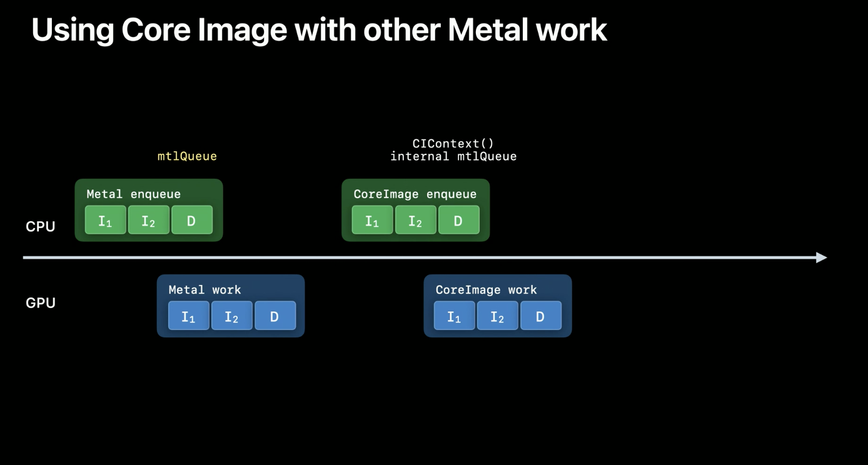Click the D block in Metal enqueue
Viewport: 868px width, 465px height.
tap(192, 220)
